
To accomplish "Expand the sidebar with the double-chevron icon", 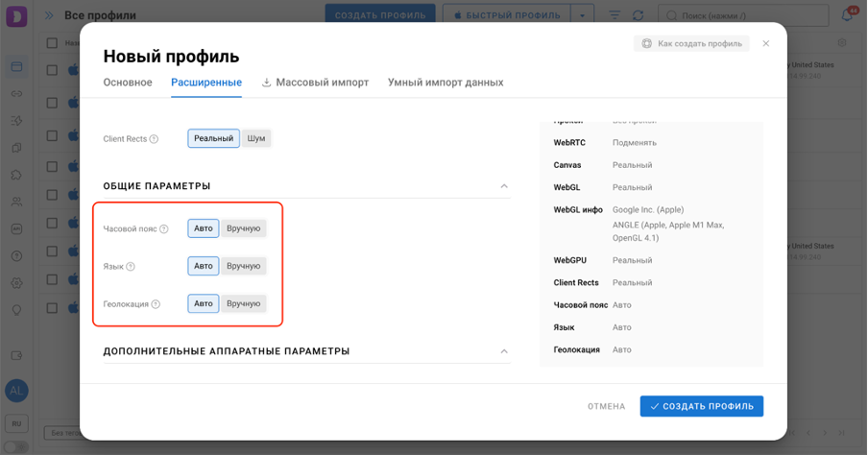I will point(49,15).
